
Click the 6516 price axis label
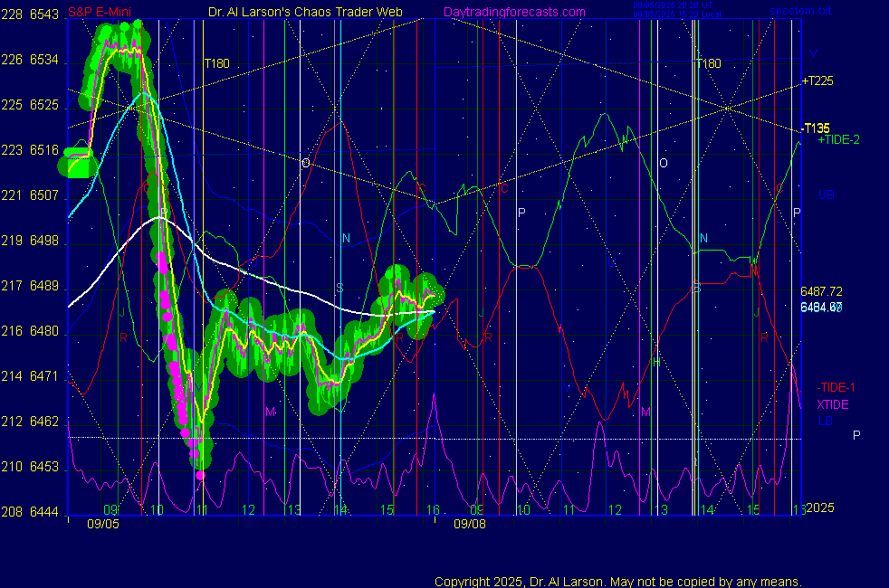[44, 150]
